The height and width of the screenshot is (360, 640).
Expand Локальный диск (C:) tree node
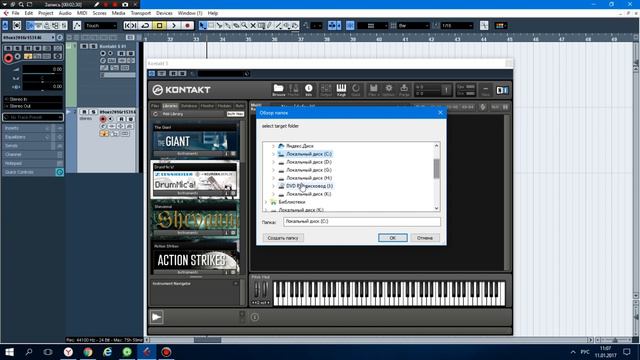point(273,154)
